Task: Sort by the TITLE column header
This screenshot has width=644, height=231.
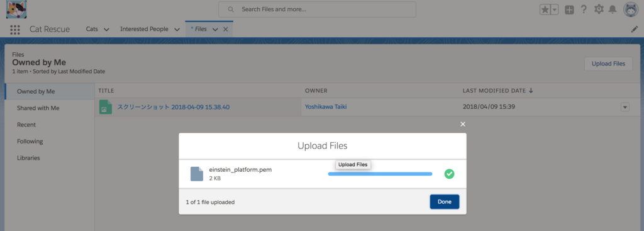Action: pyautogui.click(x=106, y=91)
